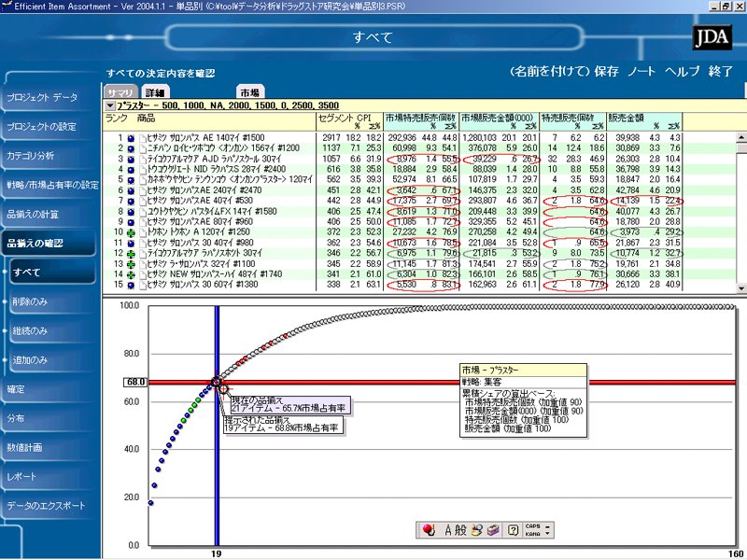This screenshot has width=747, height=560.
Task: Click the blue status icon for カネボウヤクヒン row
Action: 131,180
